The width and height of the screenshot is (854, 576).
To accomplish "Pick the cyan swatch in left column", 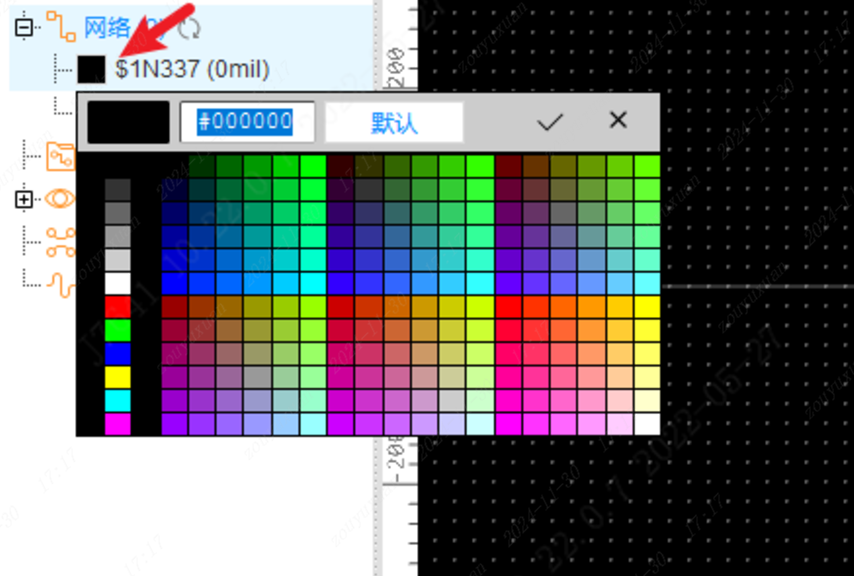I will point(118,401).
